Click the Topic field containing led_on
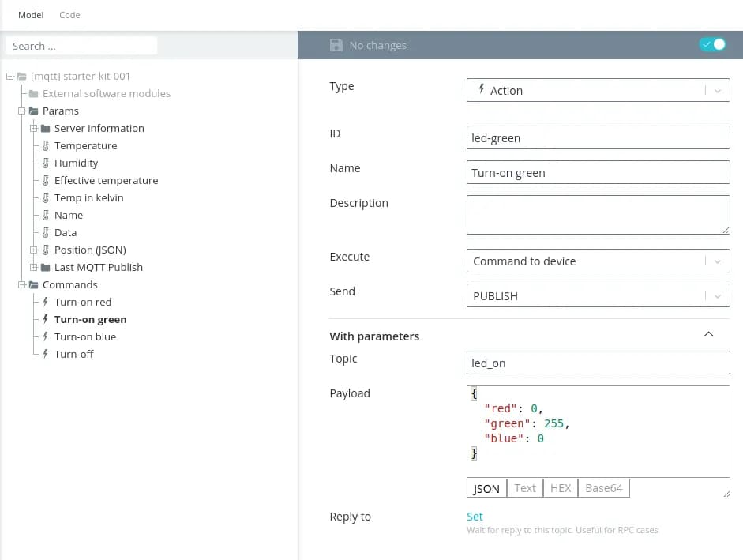743x560 pixels. pos(598,363)
